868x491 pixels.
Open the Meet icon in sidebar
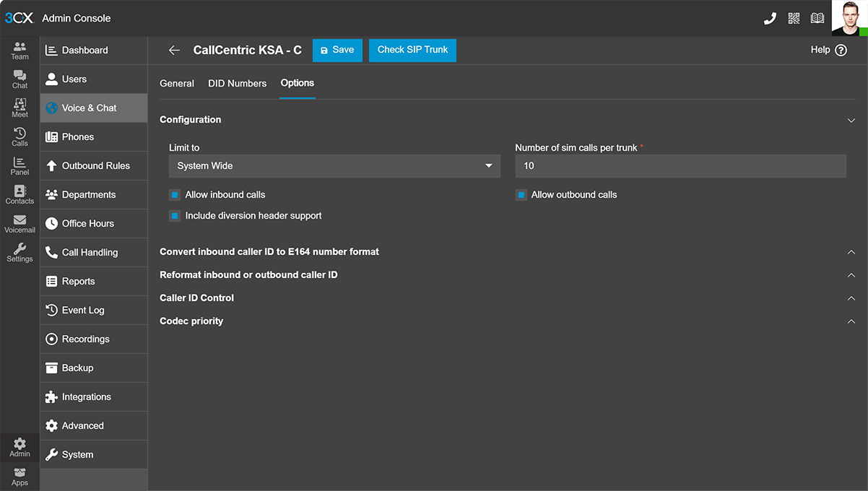pos(19,108)
